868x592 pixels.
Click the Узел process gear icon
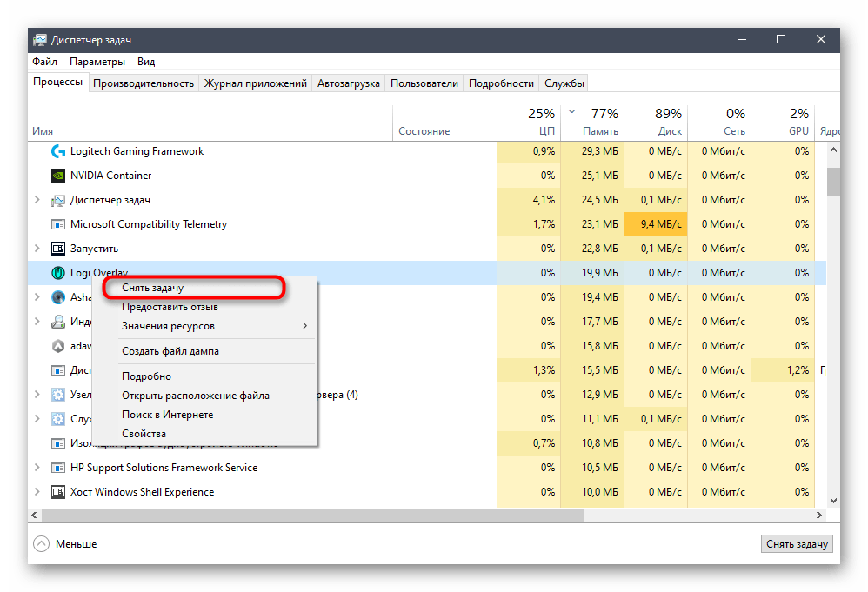tap(58, 395)
